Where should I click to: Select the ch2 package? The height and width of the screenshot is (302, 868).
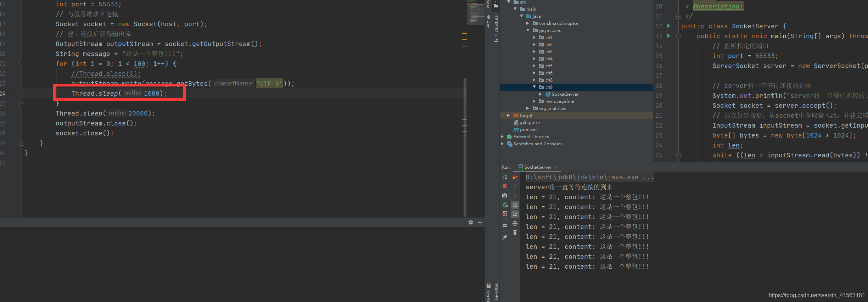coord(549,44)
